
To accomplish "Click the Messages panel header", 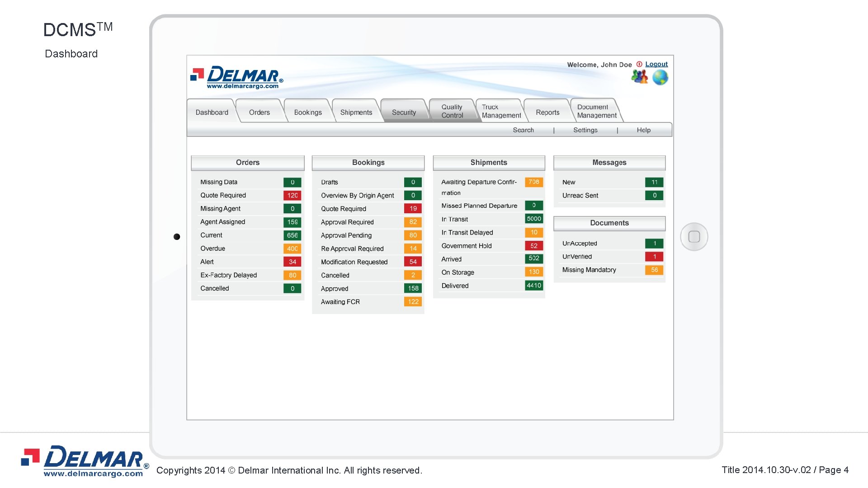I will click(609, 163).
